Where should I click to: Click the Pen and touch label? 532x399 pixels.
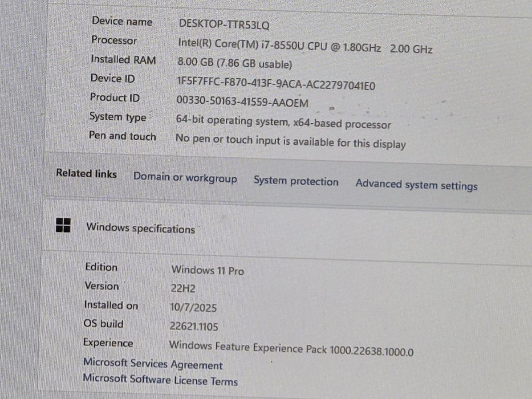[123, 136]
